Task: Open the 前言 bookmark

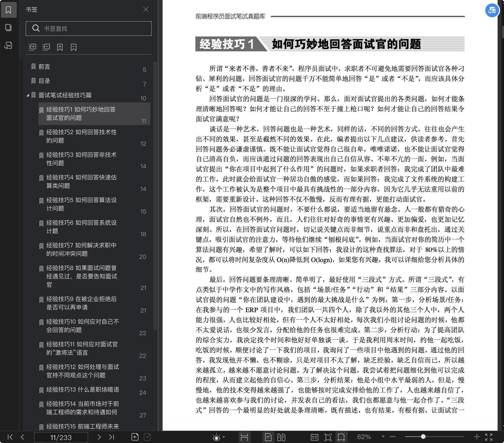Action: tap(44, 67)
